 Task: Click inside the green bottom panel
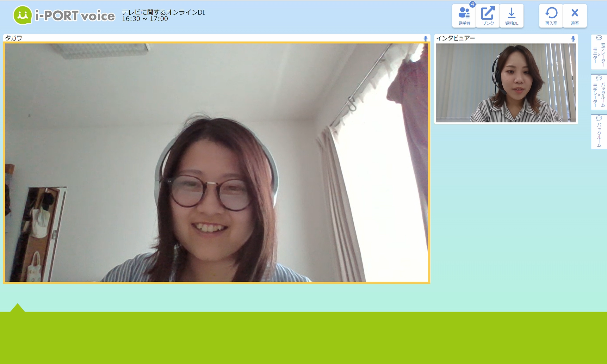[x=303, y=338]
